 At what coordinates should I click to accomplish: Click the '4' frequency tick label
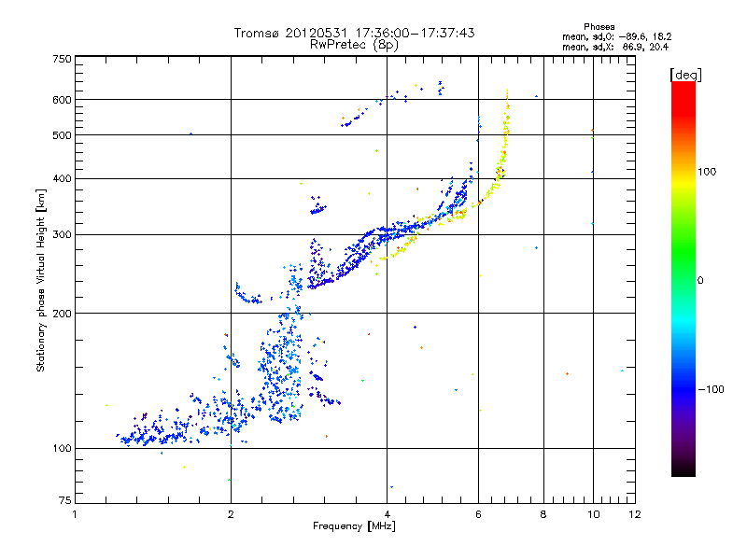(388, 514)
